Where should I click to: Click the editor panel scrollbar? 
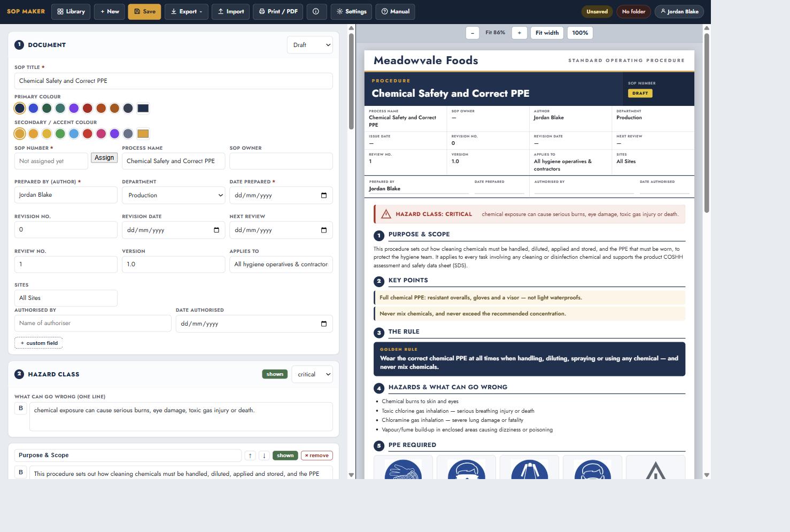click(351, 81)
